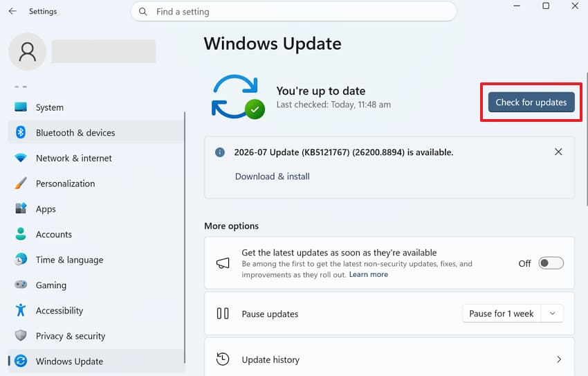Maximize the Settings window
Screen dimensions: 588x376
point(546,6)
